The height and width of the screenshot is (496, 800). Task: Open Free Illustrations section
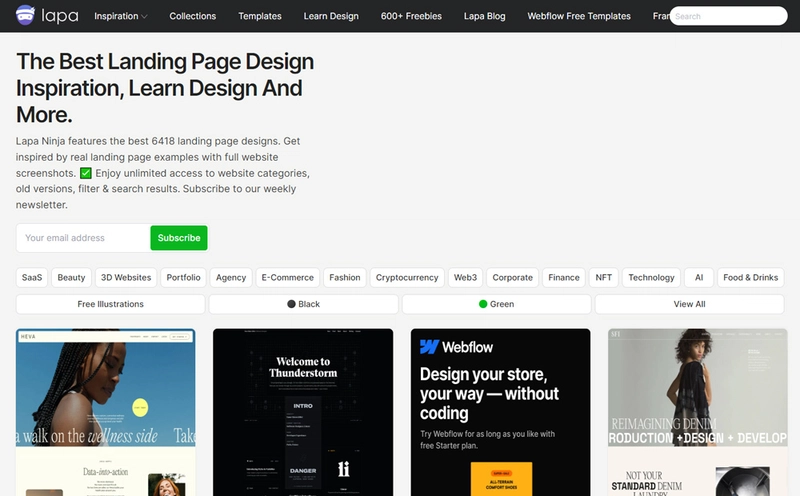[x=111, y=304]
